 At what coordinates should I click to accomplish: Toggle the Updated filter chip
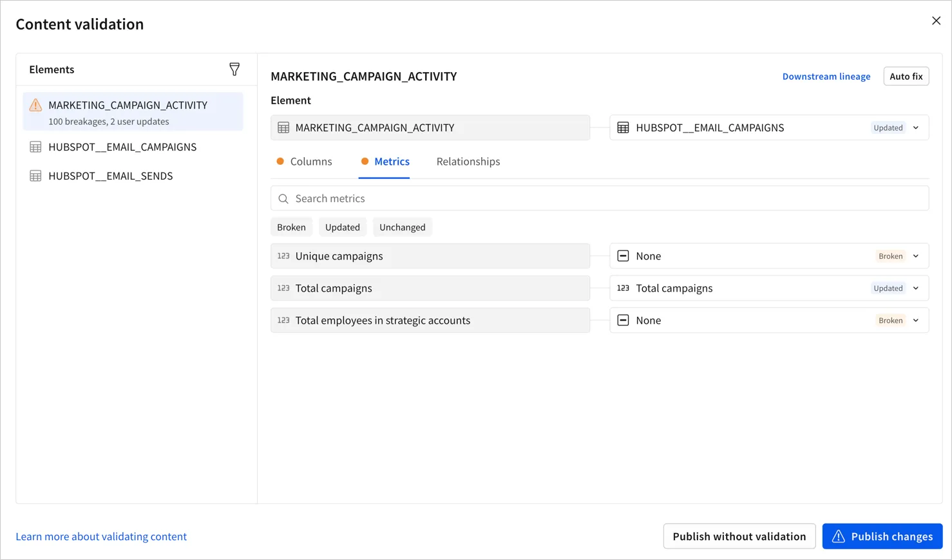[x=343, y=227]
